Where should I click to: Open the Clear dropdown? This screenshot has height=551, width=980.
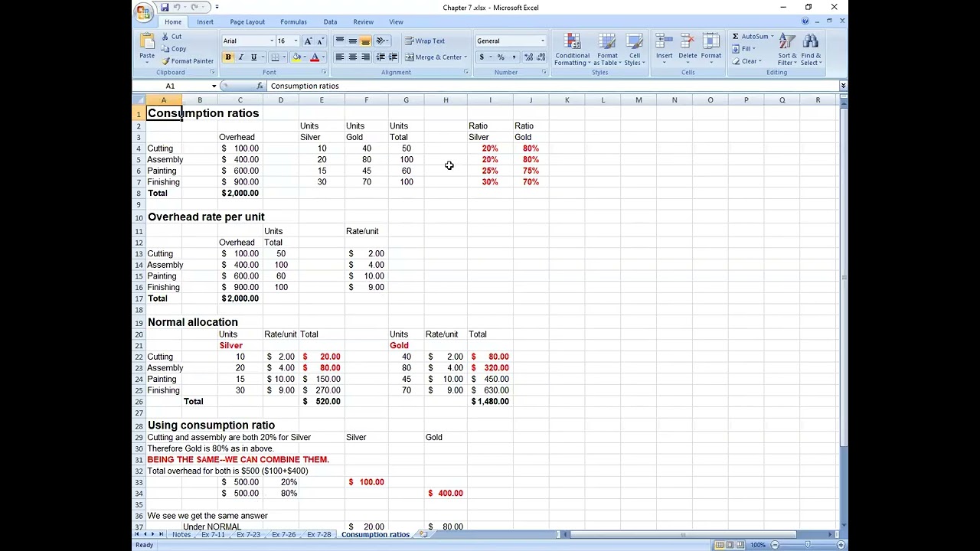[x=746, y=61]
